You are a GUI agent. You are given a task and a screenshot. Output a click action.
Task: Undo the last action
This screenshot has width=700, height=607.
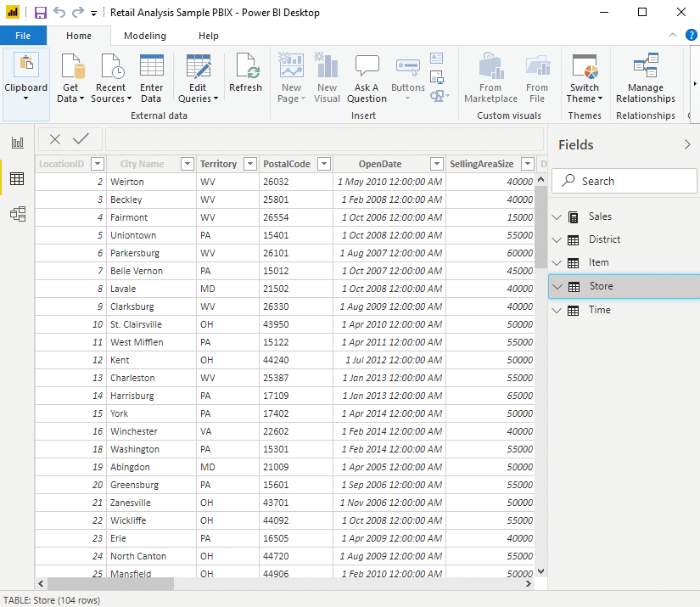point(59,12)
